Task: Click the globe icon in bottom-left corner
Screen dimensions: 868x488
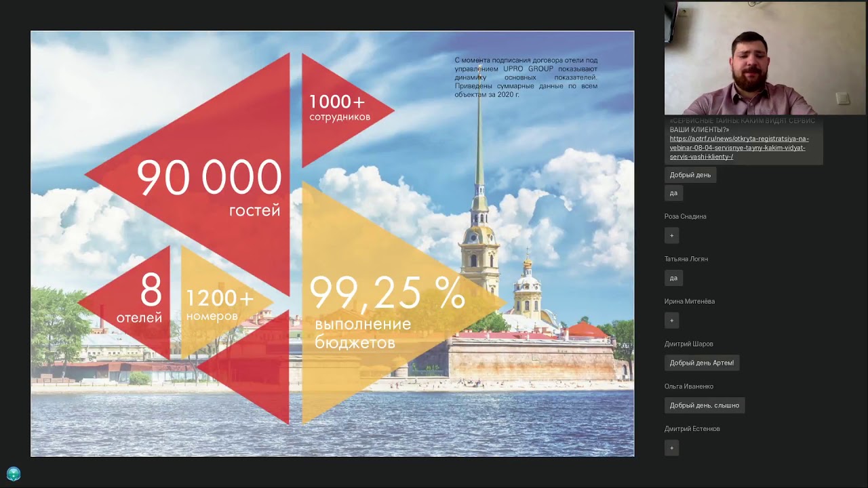Action: click(x=14, y=474)
